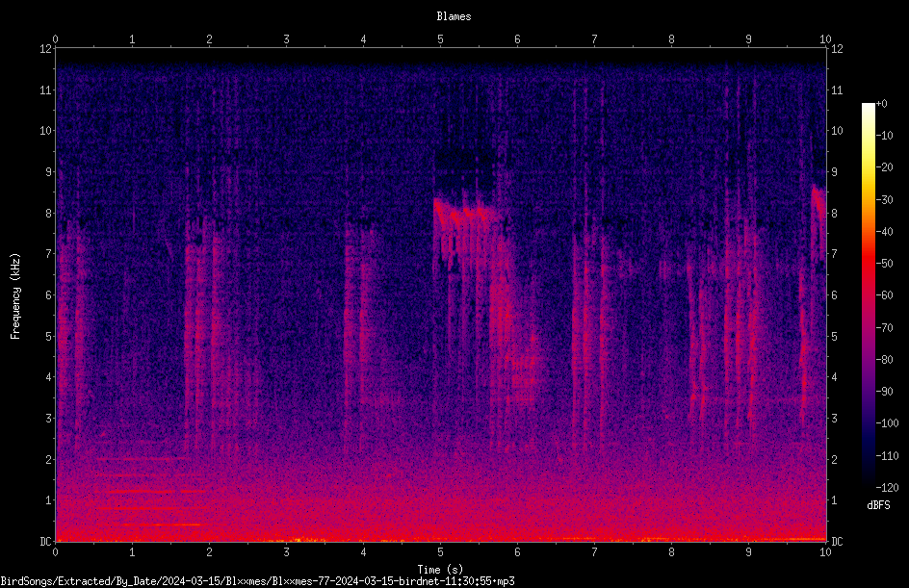Click the 2 second tick on top axis
This screenshot has width=909, height=588.
click(x=209, y=38)
